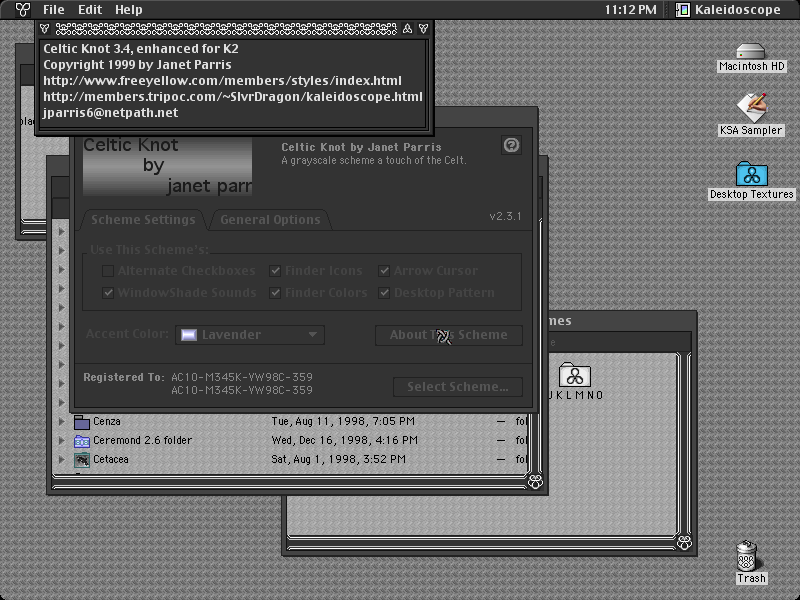Toggle WindowShade Sounds checkbox
Viewport: 800px width, 600px height.
click(108, 293)
